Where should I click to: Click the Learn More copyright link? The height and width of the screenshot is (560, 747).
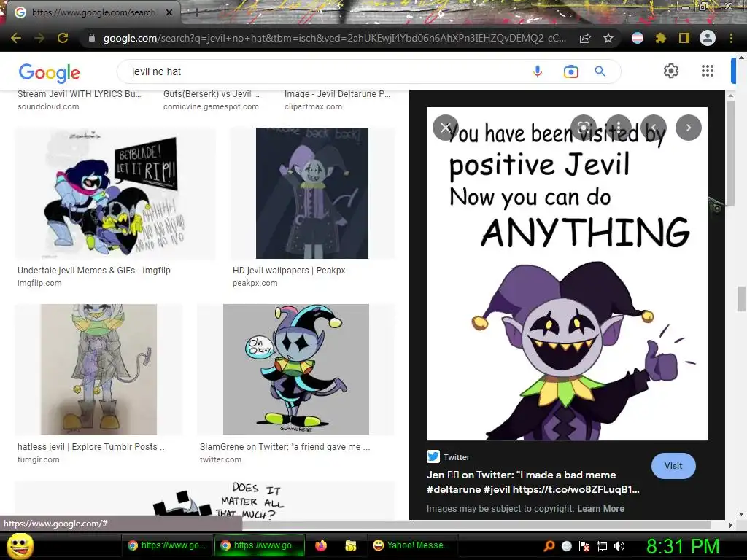click(x=600, y=508)
